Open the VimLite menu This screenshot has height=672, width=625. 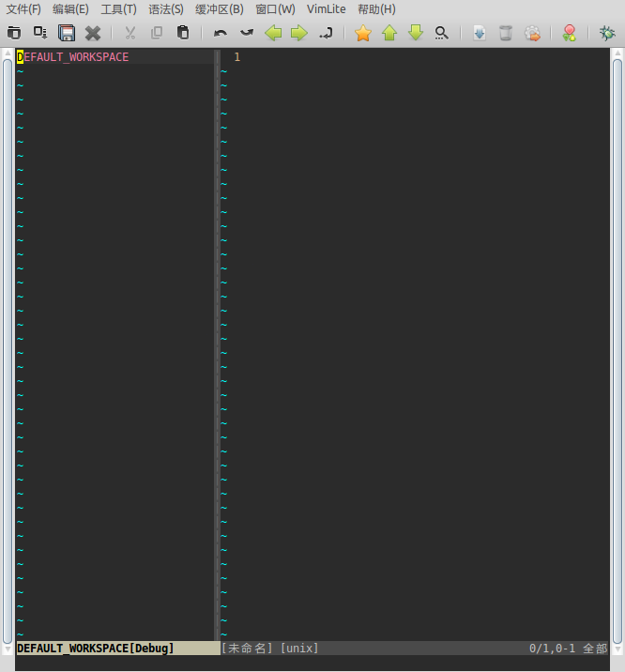[327, 9]
